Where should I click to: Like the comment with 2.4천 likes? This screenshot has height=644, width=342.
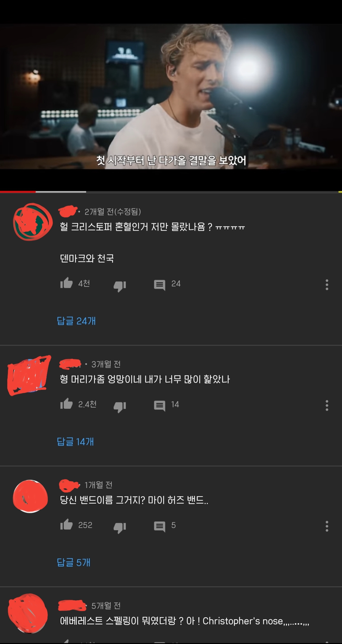click(x=66, y=404)
